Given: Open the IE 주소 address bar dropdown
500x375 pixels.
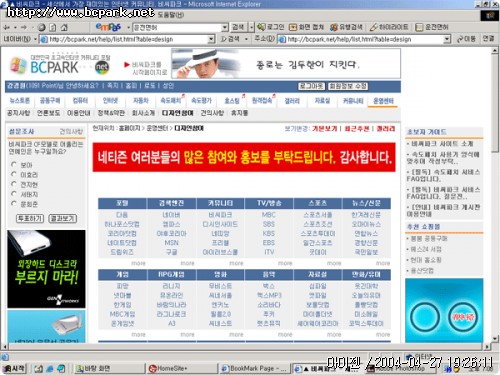Looking at the screenshot, I should [x=447, y=39].
